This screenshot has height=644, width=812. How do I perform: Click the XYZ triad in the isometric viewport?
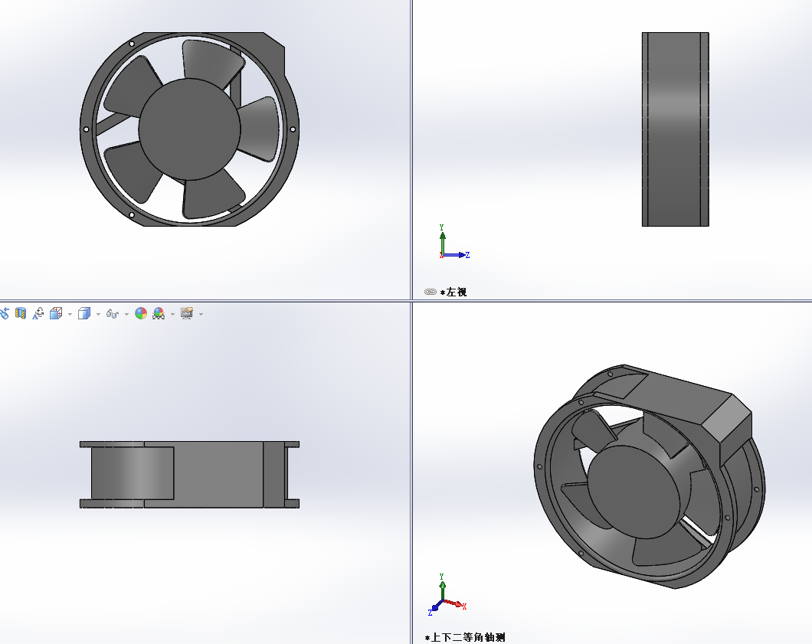(444, 597)
